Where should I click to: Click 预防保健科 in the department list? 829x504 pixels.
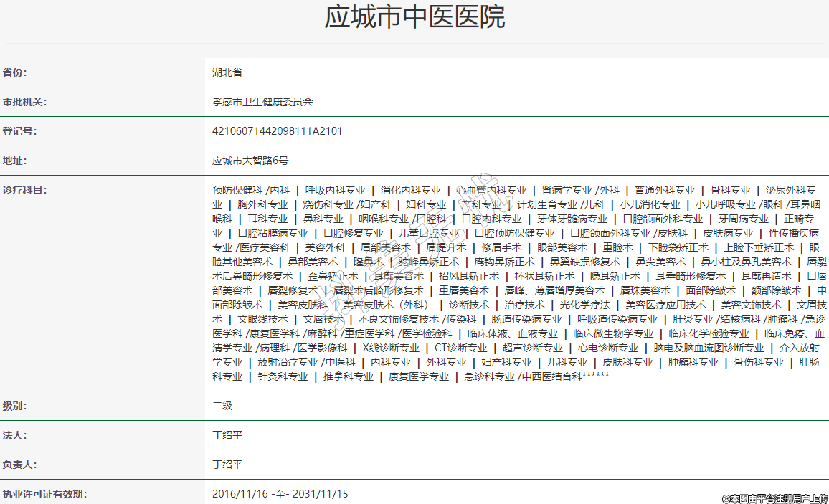pos(237,190)
